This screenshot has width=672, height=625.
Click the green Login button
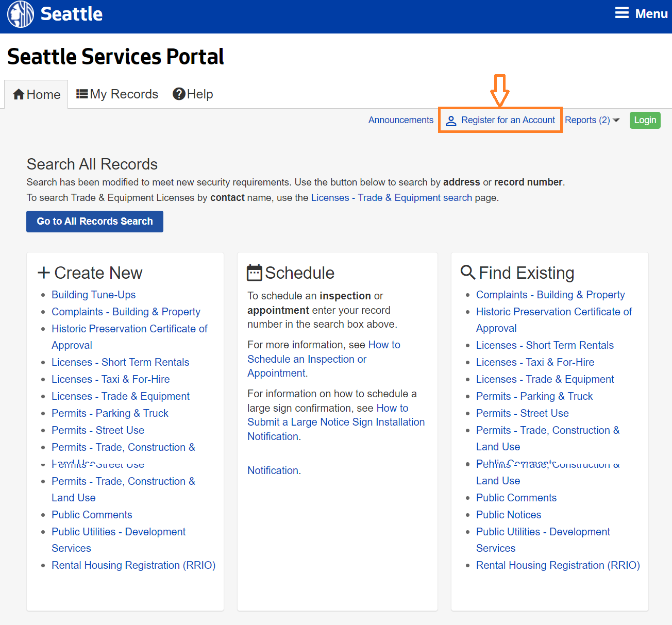tap(645, 120)
